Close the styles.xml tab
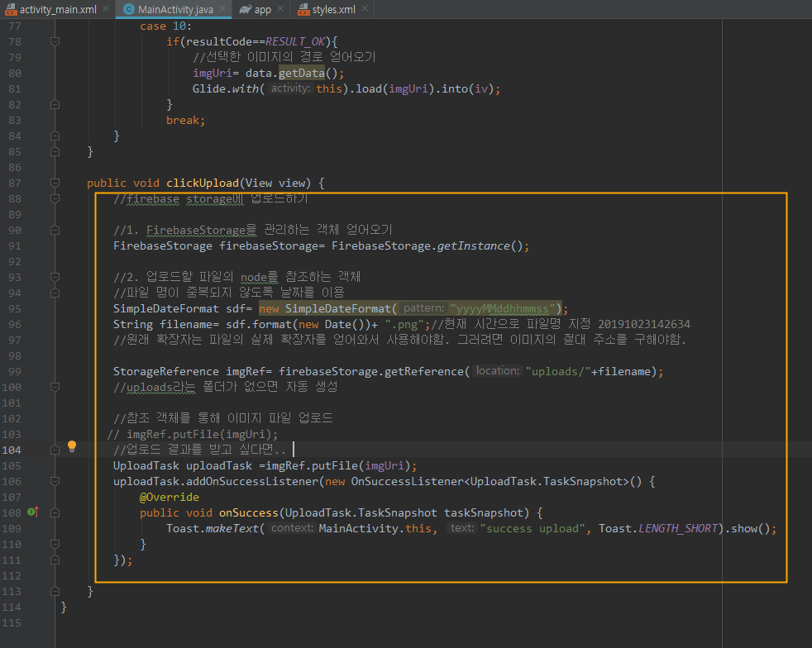This screenshot has width=812, height=648. [365, 9]
